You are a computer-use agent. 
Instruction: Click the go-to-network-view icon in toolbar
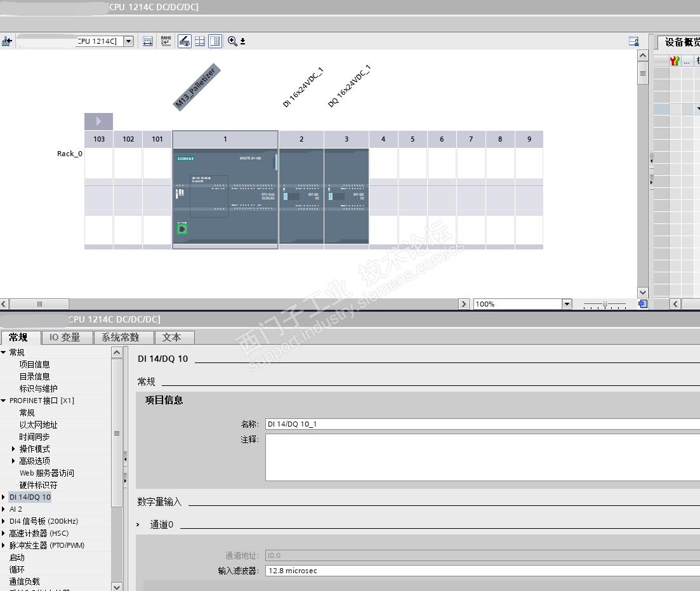pyautogui.click(x=7, y=41)
